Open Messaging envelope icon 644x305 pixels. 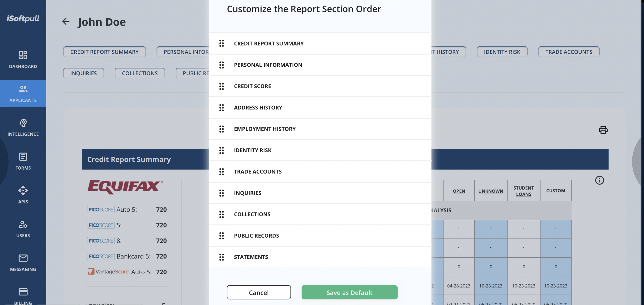click(x=23, y=258)
